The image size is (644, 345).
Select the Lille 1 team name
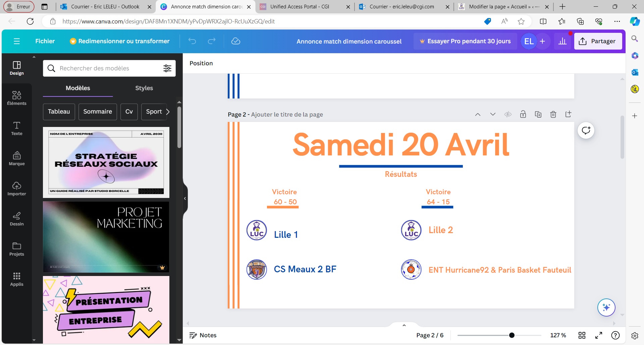pyautogui.click(x=286, y=235)
